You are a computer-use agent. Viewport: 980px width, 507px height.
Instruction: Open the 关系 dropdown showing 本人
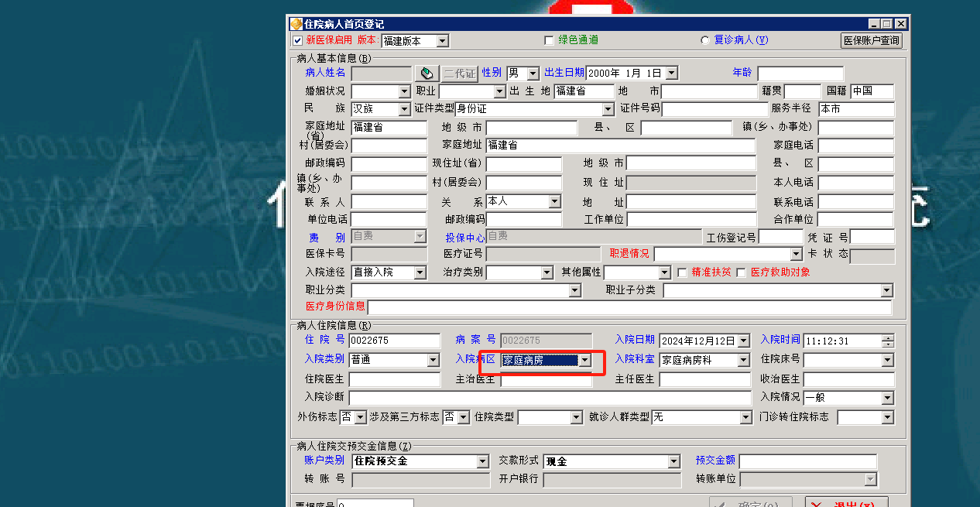(x=554, y=201)
